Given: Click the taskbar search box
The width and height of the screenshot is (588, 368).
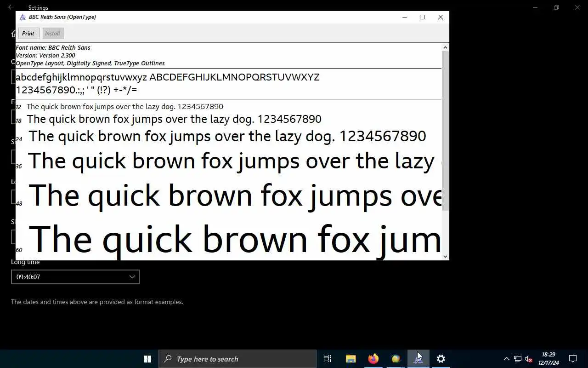Looking at the screenshot, I should pyautogui.click(x=237, y=359).
